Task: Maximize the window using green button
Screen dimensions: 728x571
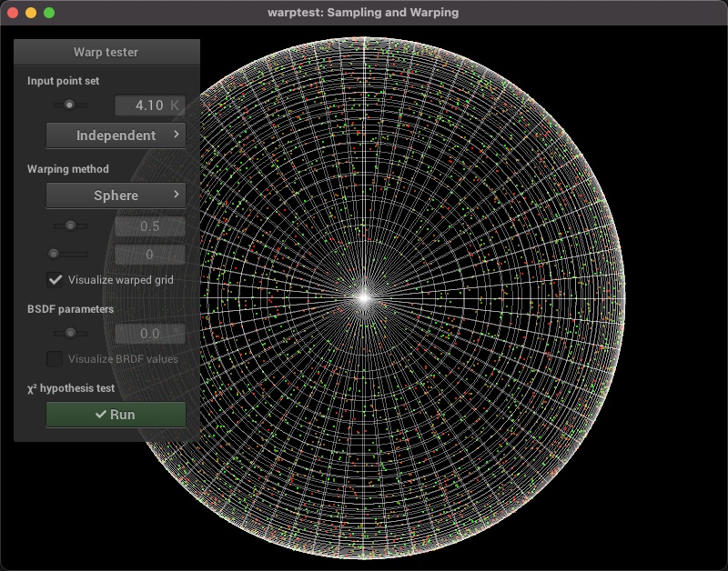Action: 49,13
